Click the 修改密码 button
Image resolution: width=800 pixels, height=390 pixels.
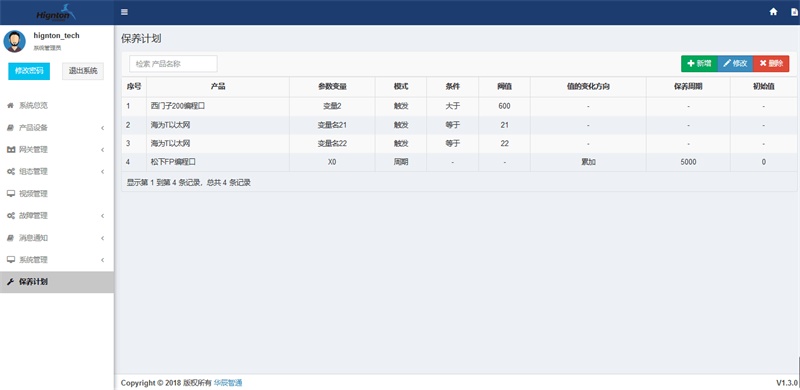[x=29, y=71]
